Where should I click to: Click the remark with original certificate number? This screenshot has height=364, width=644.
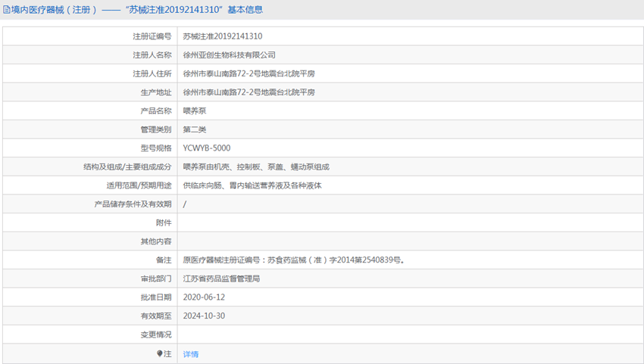(x=294, y=260)
